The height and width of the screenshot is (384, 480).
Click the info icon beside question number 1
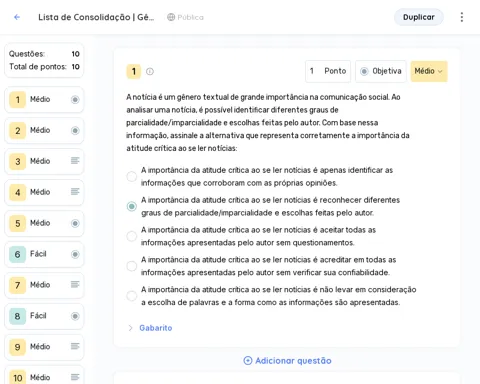150,71
